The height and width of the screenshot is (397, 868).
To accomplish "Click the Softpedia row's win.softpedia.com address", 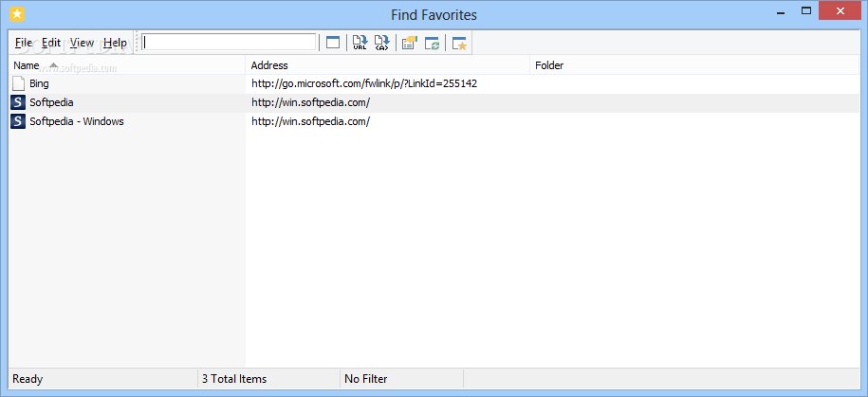I will pos(310,102).
